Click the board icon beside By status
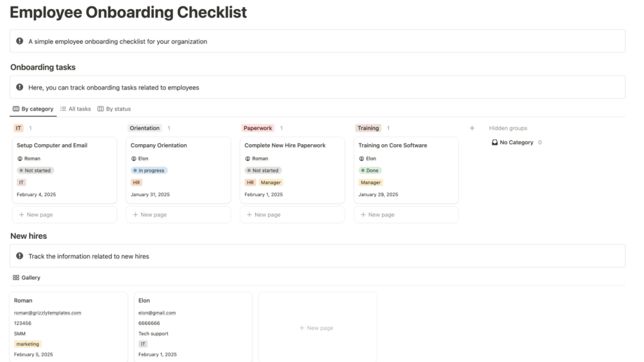 coord(101,109)
